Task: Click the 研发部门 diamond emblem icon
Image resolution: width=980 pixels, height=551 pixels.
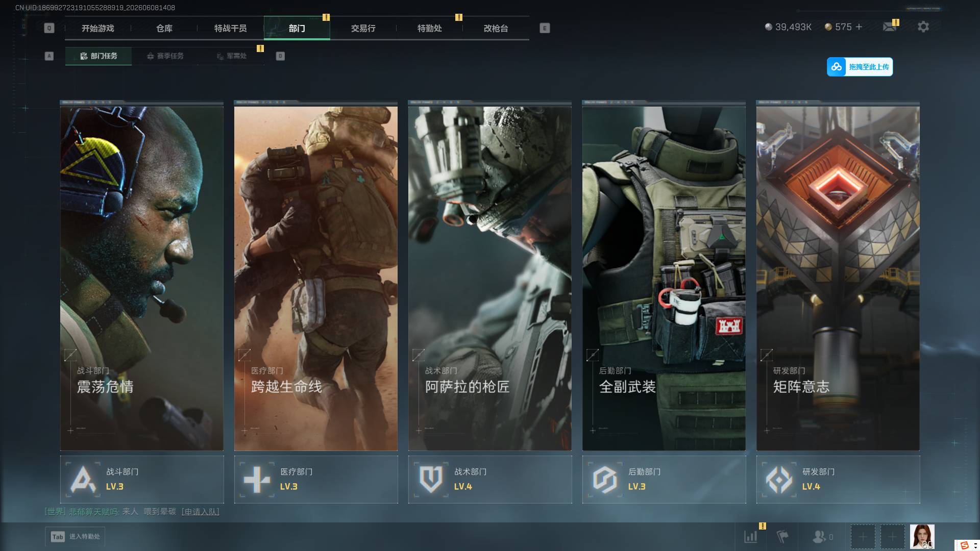Action: [779, 480]
